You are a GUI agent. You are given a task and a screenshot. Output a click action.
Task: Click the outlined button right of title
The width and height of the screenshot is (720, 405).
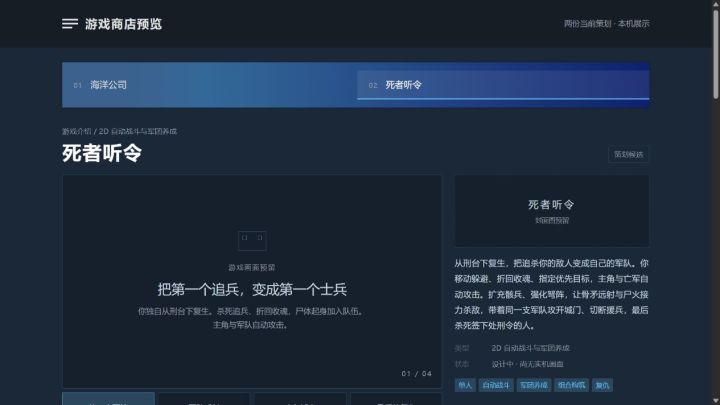628,154
